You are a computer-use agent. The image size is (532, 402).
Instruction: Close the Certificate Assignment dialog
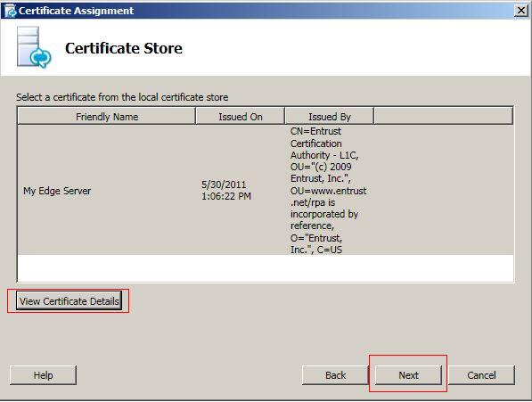tap(520, 11)
